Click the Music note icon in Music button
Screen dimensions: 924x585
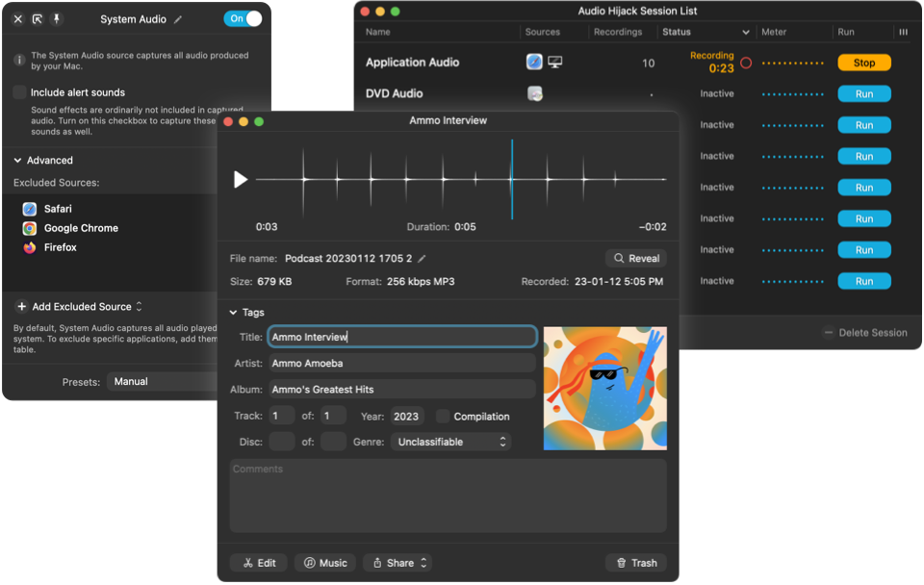pos(309,563)
